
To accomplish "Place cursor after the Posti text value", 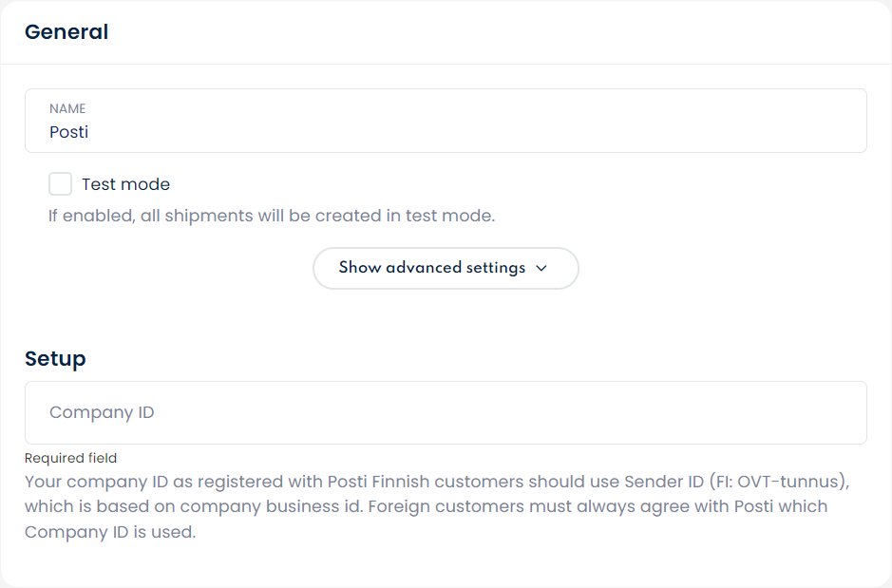I will 89,132.
